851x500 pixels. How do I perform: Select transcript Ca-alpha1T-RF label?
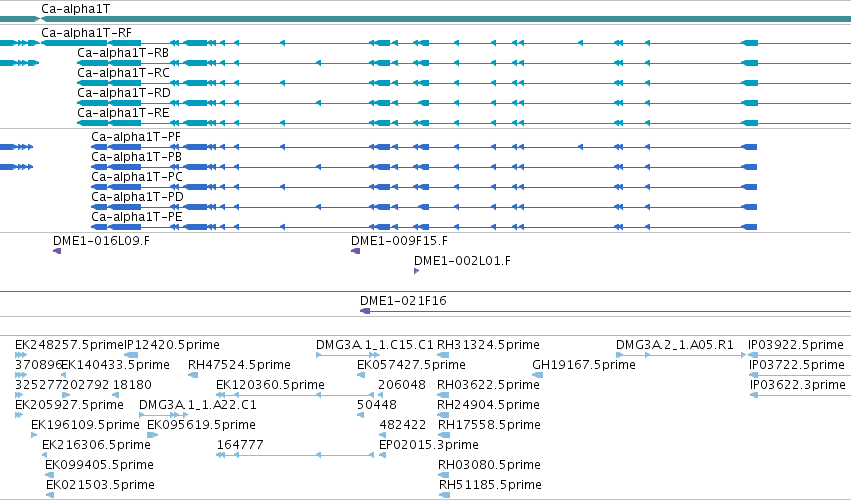(x=86, y=33)
